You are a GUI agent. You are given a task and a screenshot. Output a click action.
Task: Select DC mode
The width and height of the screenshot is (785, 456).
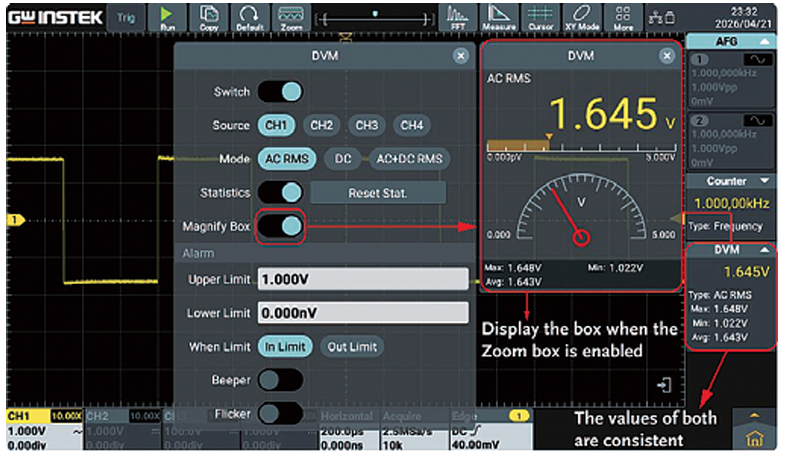pos(343,159)
